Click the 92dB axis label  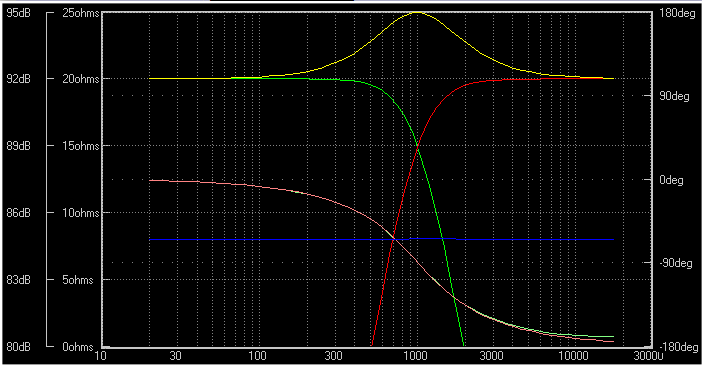click(18, 79)
